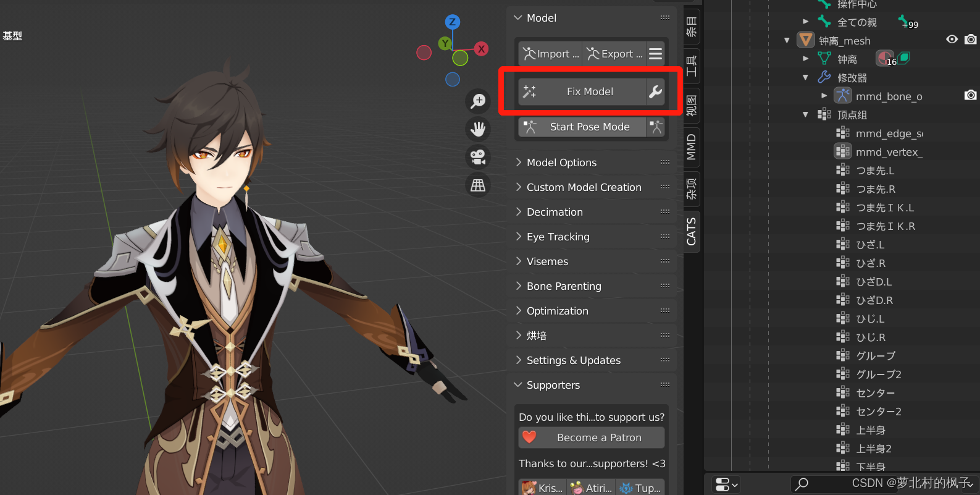Viewport: 980px width, 495px height.
Task: Open Fix Model settings wrench icon
Action: click(655, 91)
